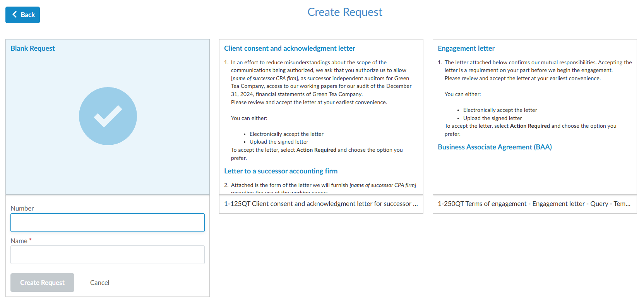The image size is (644, 300).
Task: Click the Number field label
Action: pos(22,208)
